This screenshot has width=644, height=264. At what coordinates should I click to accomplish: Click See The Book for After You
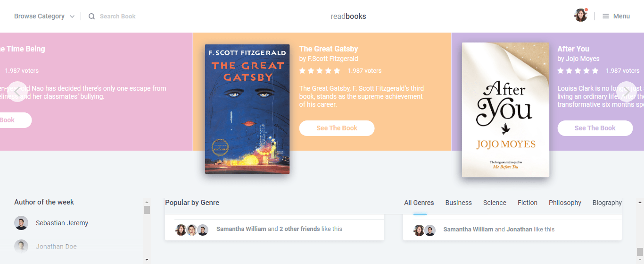(x=595, y=128)
